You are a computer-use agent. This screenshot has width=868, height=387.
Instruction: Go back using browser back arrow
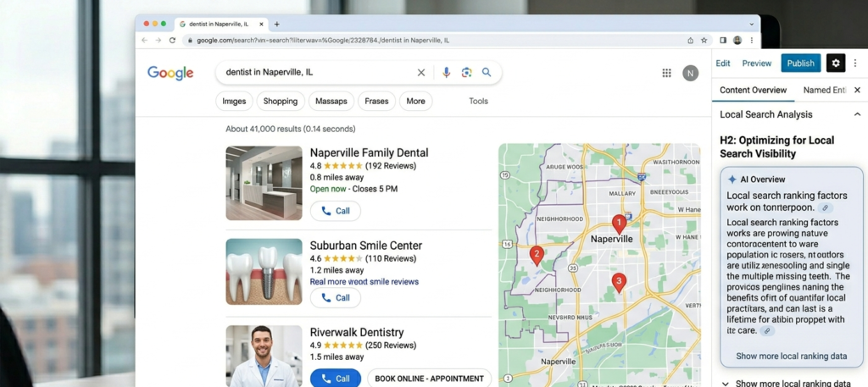tap(144, 41)
